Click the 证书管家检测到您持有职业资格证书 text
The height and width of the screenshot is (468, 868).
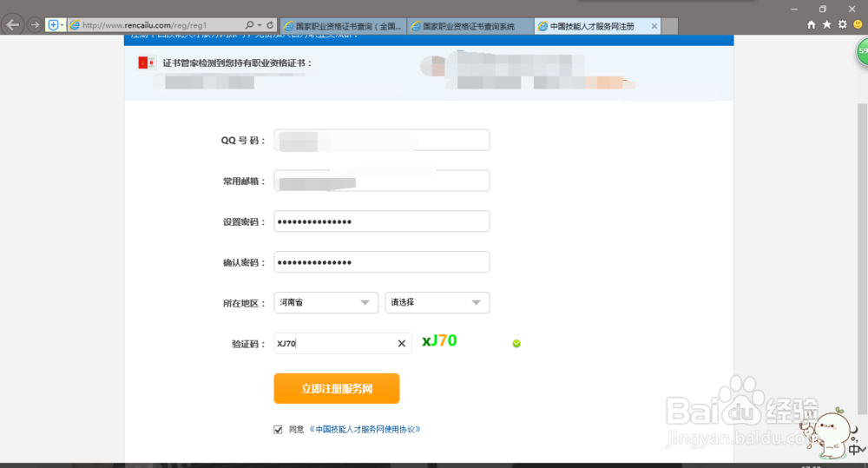point(237,63)
